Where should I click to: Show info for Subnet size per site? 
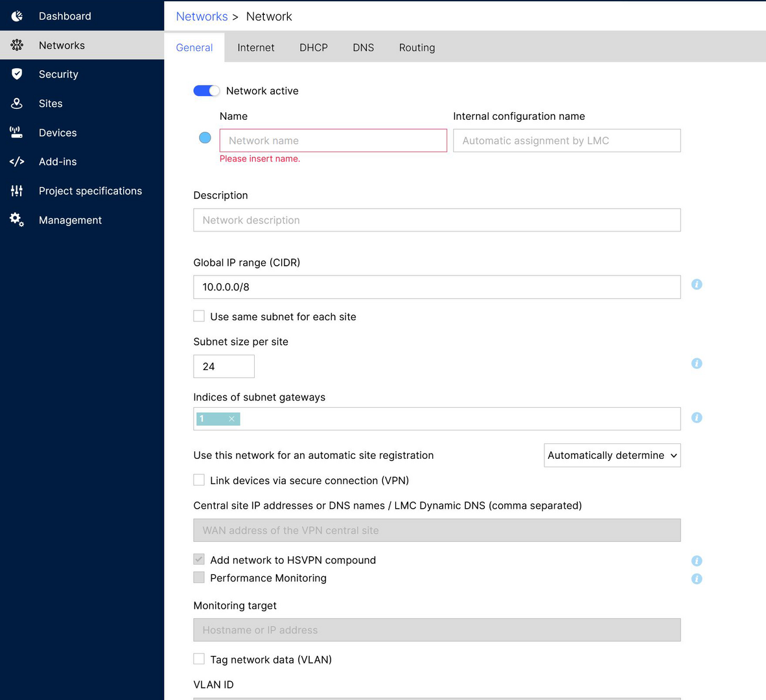(697, 364)
